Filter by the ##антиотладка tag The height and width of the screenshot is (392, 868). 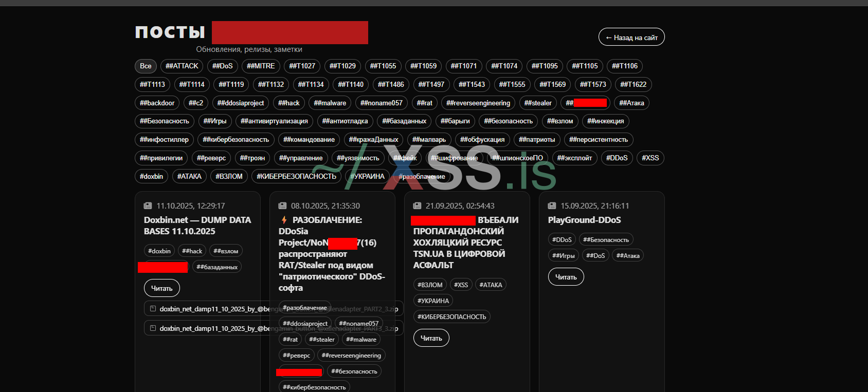coord(345,121)
